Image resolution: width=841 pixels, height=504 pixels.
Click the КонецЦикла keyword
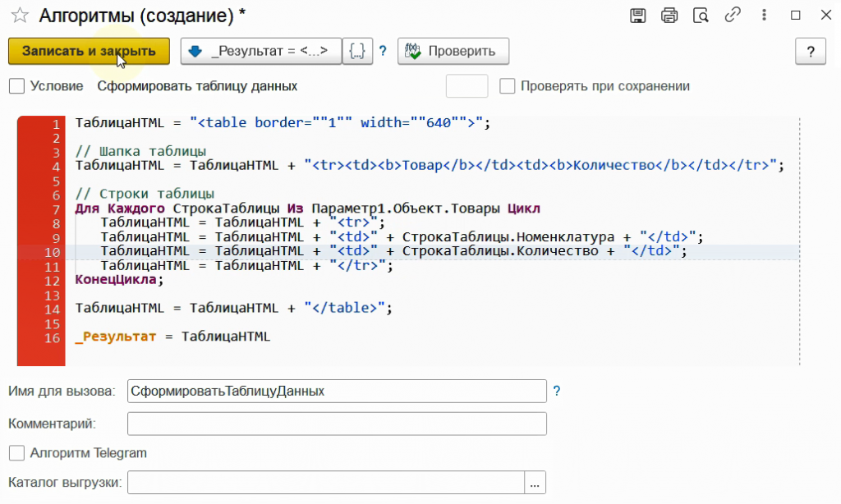(119, 279)
